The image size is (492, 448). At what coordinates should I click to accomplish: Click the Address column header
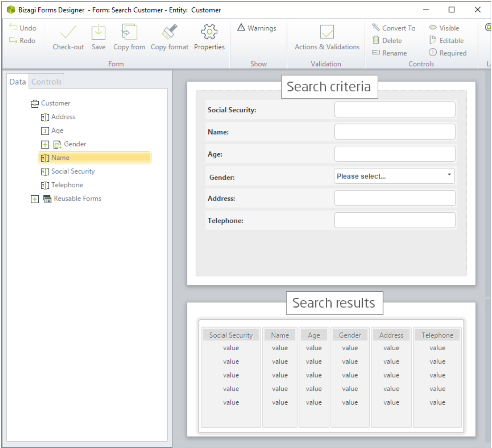coord(391,335)
